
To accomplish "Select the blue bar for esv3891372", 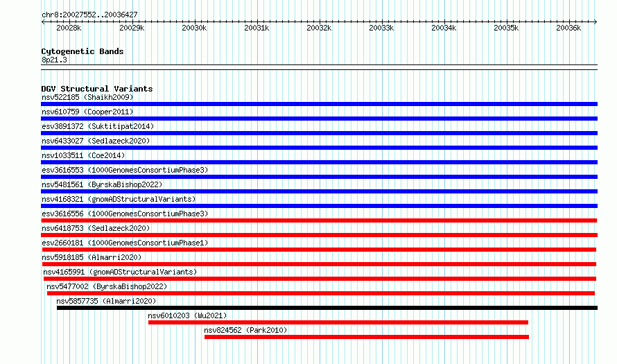I will tap(319, 133).
